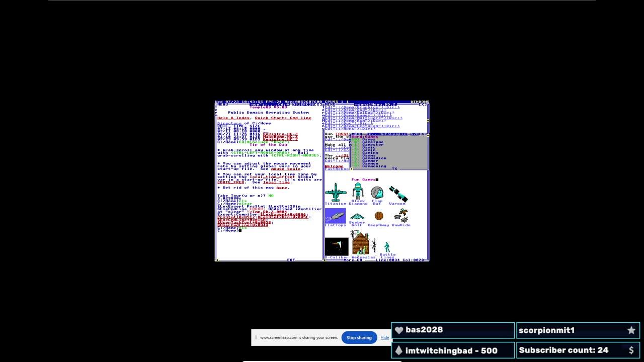This screenshot has width=644, height=362.
Task: Follow the 'local time' link
Action: coord(276,183)
